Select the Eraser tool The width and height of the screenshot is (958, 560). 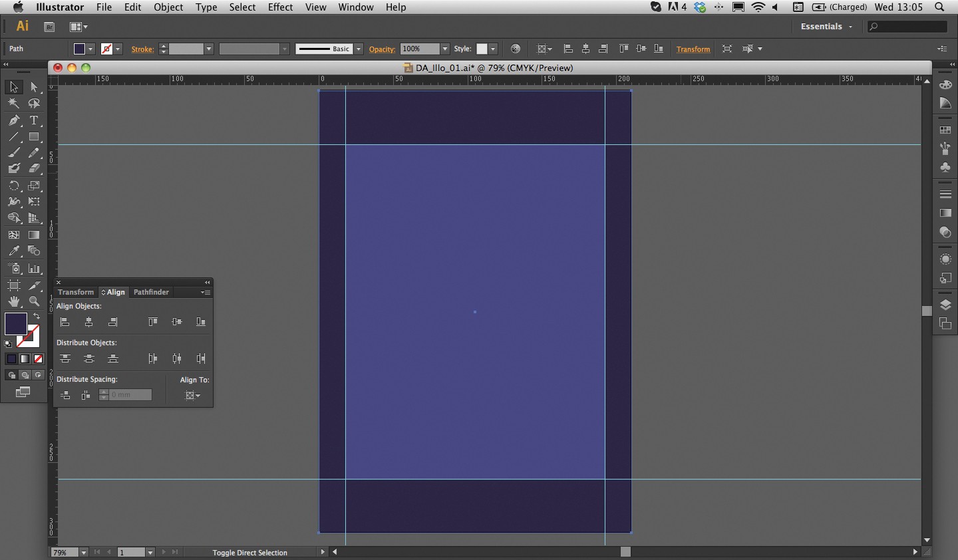[34, 169]
